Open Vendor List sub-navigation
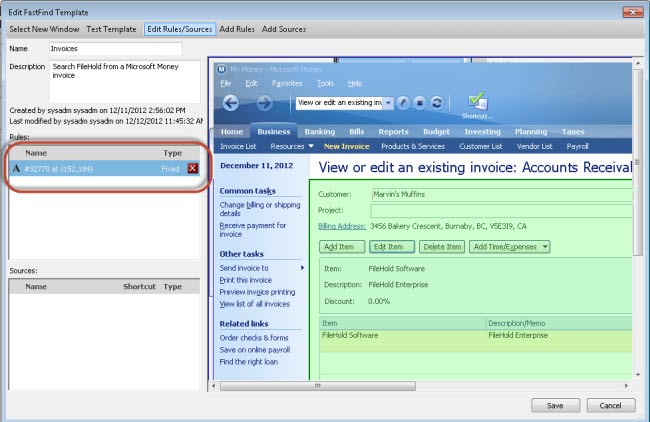650x422 pixels. pyautogui.click(x=534, y=146)
